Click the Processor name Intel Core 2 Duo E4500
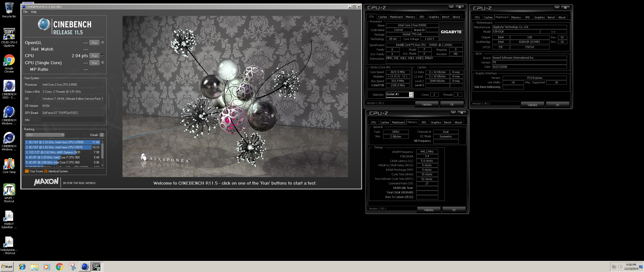Screen dimensions: 644x272 point(412,25)
